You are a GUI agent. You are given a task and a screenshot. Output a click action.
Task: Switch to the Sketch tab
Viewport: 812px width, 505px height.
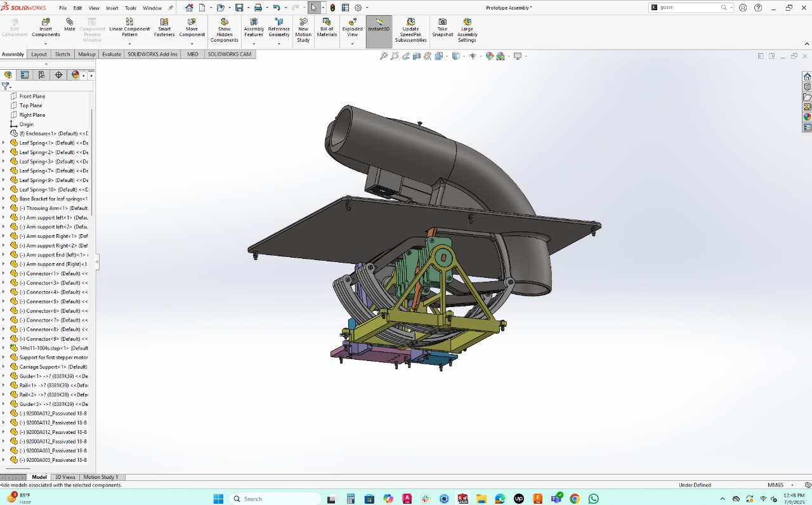(63, 54)
